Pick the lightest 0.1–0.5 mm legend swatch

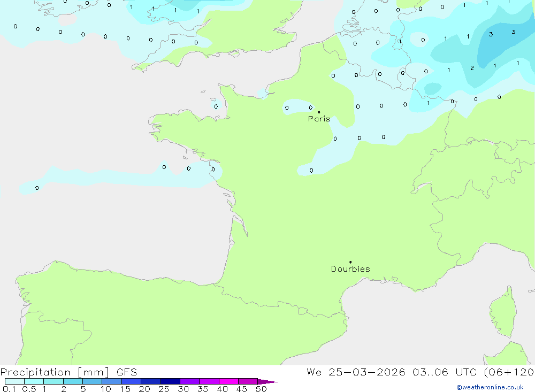[x=14, y=381]
